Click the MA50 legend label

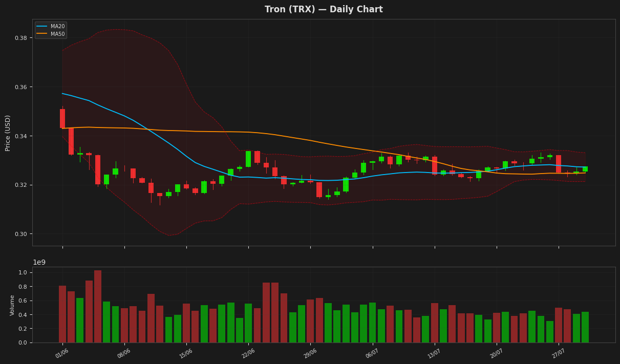tap(57, 34)
